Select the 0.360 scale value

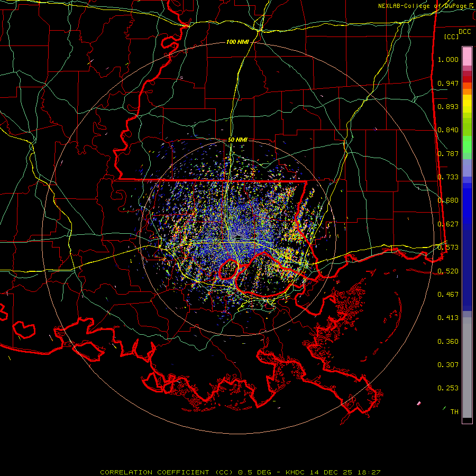[448, 342]
